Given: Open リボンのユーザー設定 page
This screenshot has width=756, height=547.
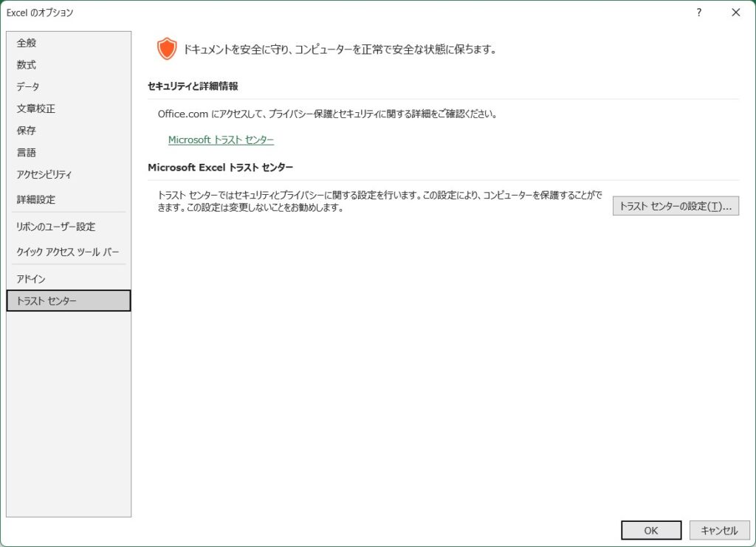Looking at the screenshot, I should [55, 227].
